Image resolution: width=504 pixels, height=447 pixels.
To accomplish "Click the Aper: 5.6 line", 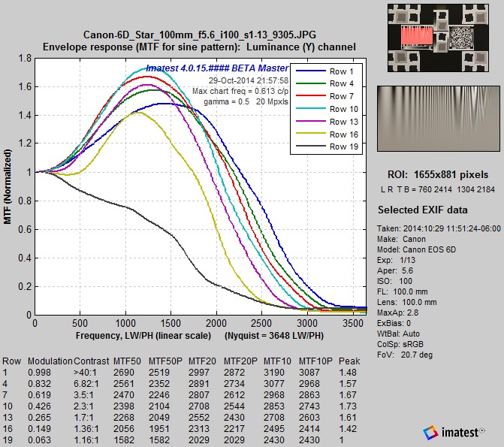I will click(x=395, y=270).
